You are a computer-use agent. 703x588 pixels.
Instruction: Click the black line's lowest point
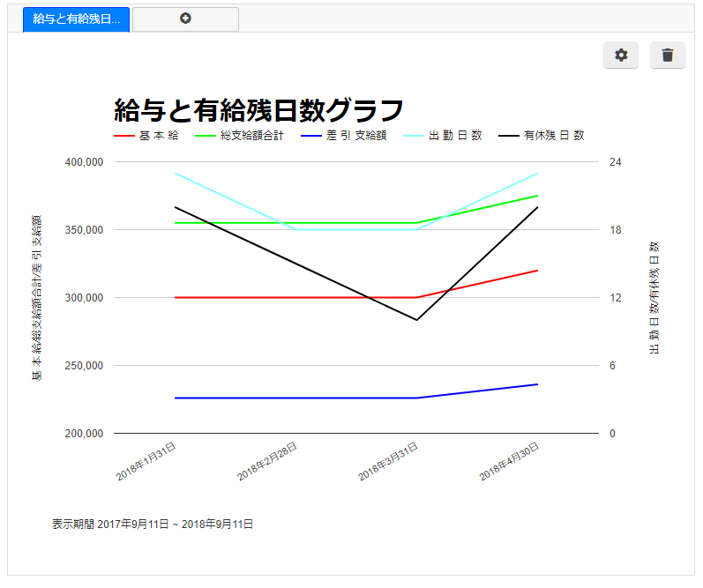416,320
